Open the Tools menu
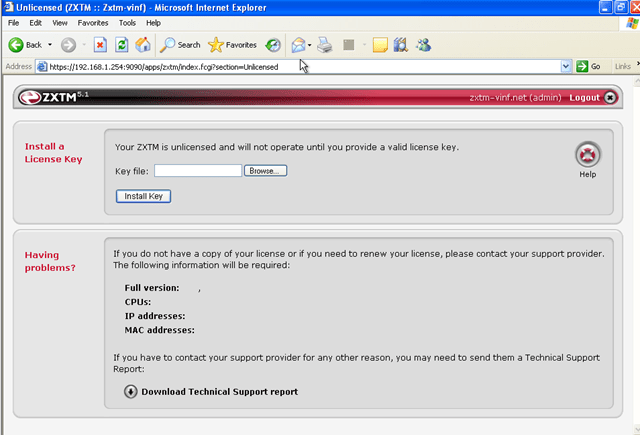Image resolution: width=640 pixels, height=435 pixels. (x=127, y=22)
